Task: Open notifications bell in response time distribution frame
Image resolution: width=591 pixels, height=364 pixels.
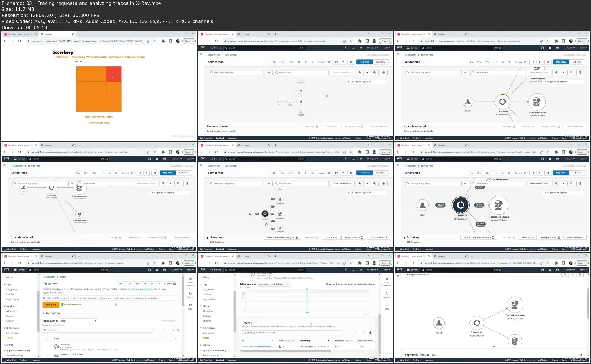Action: (x=354, y=270)
